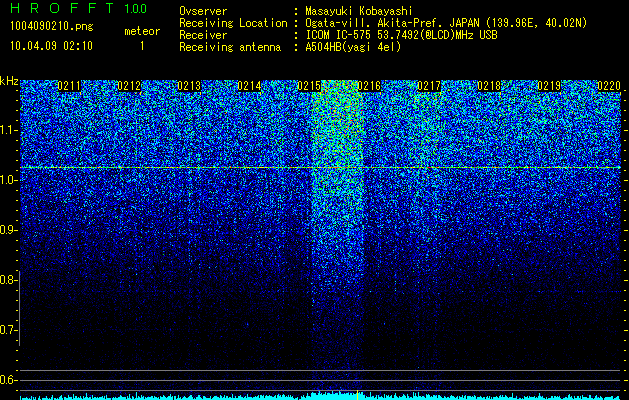
Task: Select the ICOM IC-575 receiver details
Action: 401,35
